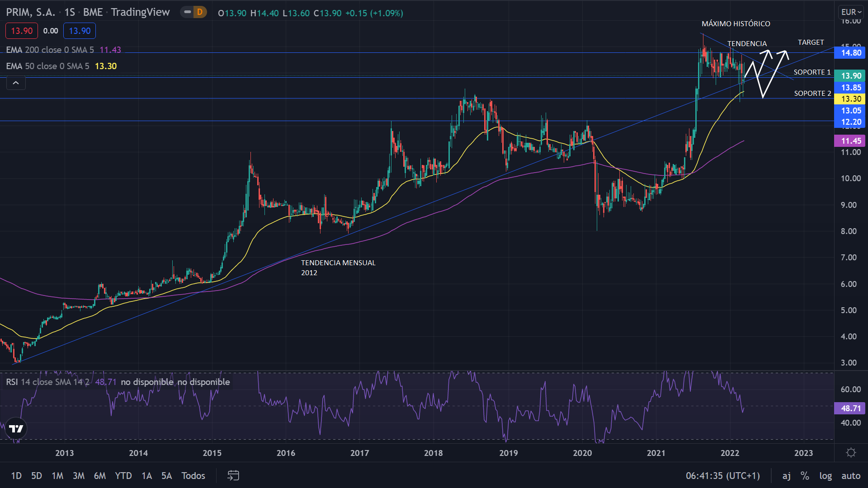Viewport: 868px width, 488px height.
Task: Open the TradingView logo button
Action: 16,428
